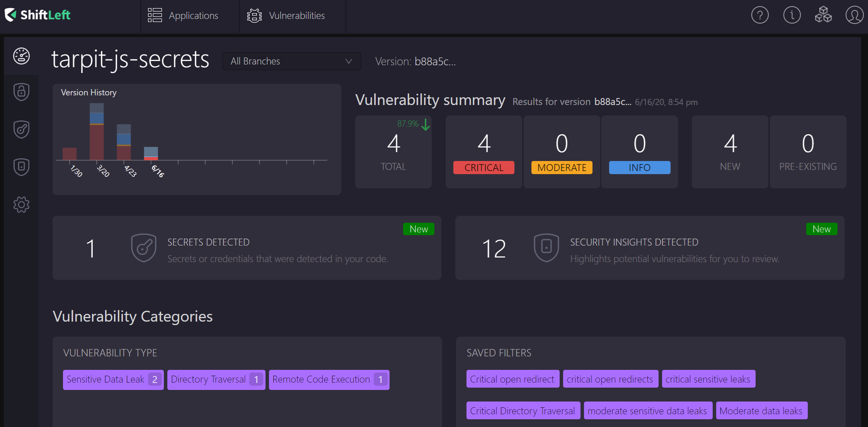
Task: Open the Secrets Detected card
Action: pyautogui.click(x=247, y=248)
